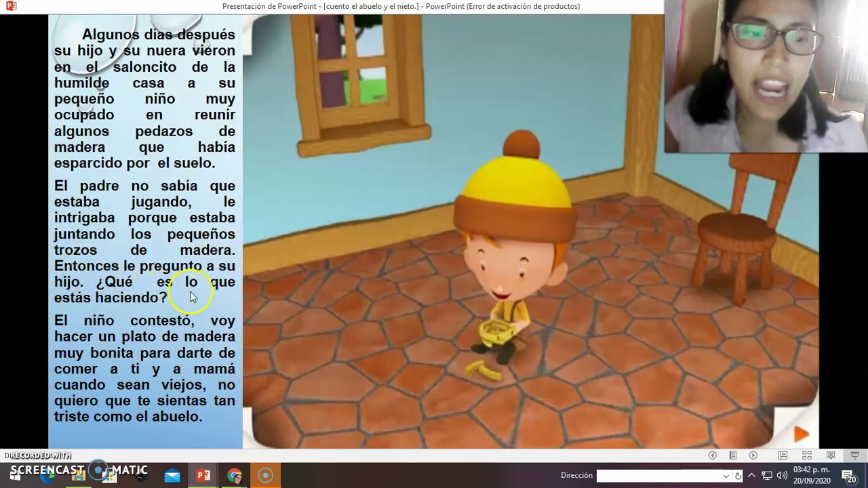The width and height of the screenshot is (868, 488).
Task: Open Reading View icon
Action: [831, 455]
